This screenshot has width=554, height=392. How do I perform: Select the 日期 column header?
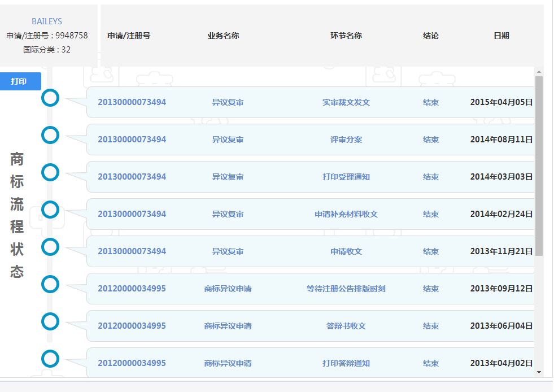[x=500, y=35]
